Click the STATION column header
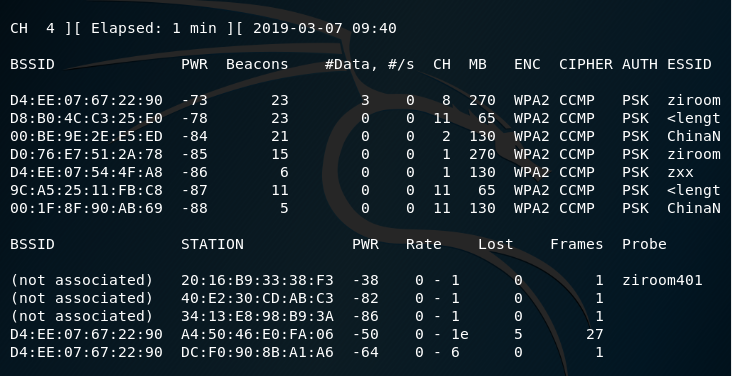 212,244
